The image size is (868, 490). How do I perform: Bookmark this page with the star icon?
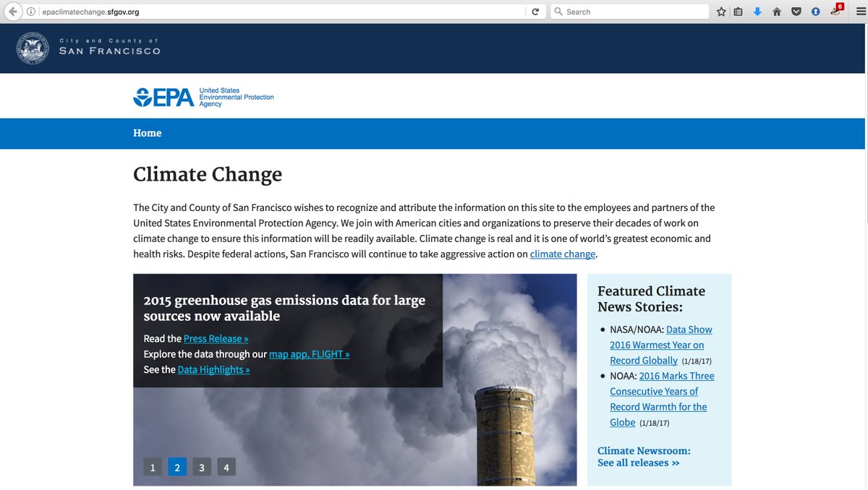[721, 12]
